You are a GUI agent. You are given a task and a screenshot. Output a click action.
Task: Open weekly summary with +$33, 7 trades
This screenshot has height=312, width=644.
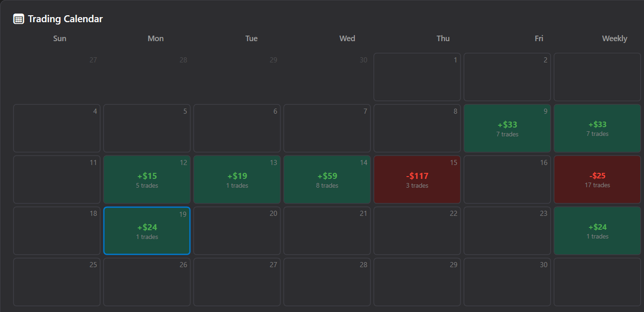[597, 128]
